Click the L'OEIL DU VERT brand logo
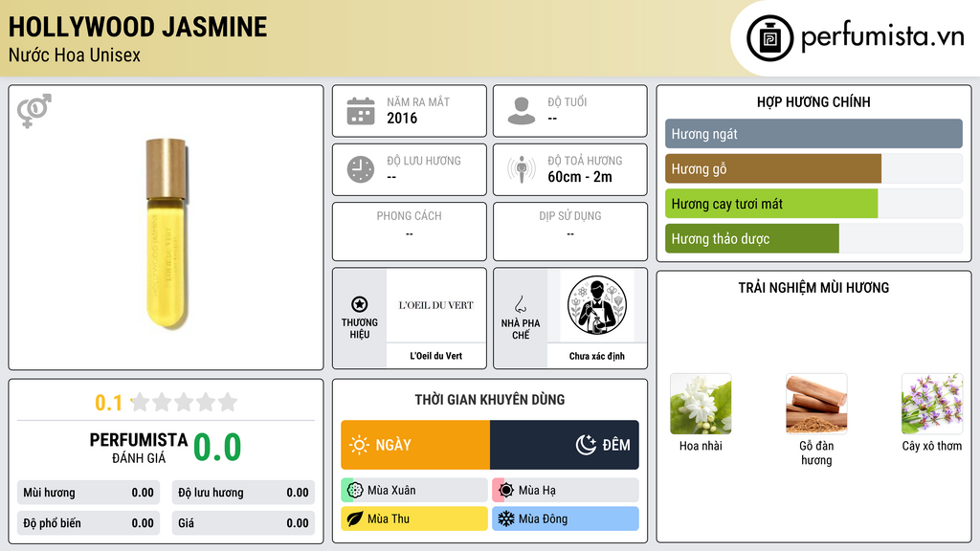Screen dimensions: 980x551 pyautogui.click(x=436, y=305)
